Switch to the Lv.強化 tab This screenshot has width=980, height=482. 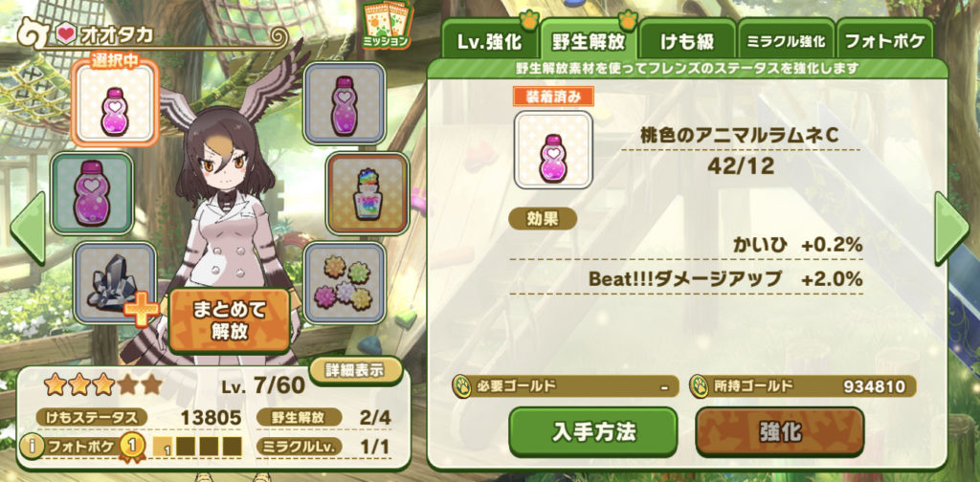pyautogui.click(x=489, y=41)
